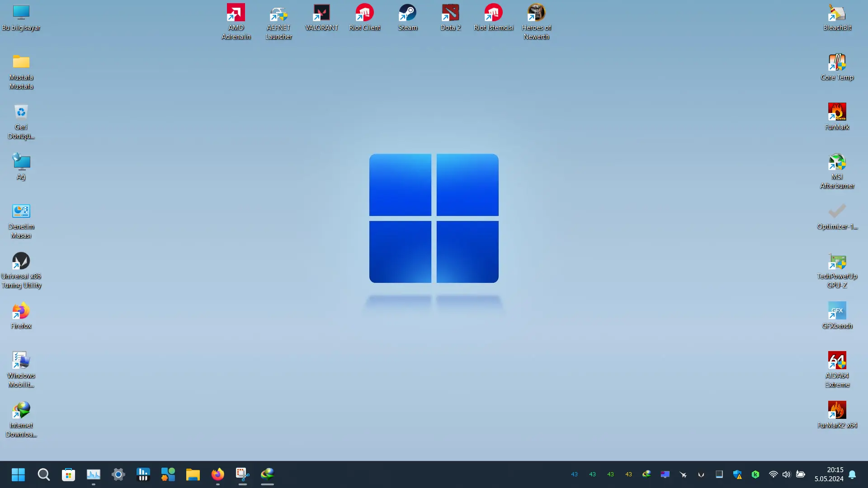Select the Geri Dönüşüm recycle bin icon
Screen dimensions: 868x488
tap(21, 121)
